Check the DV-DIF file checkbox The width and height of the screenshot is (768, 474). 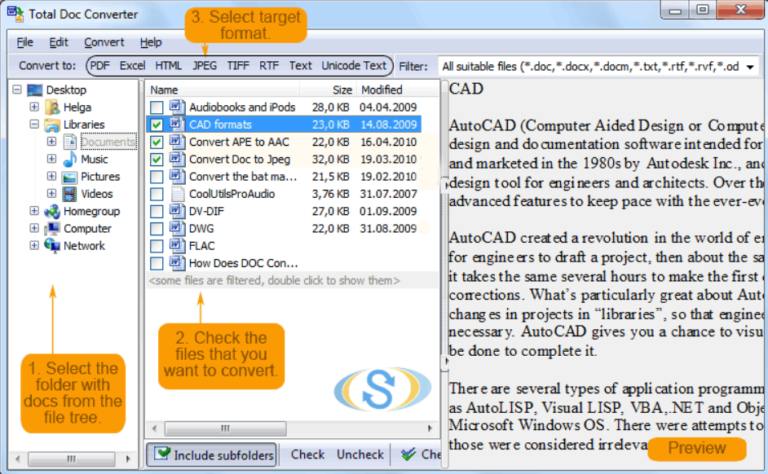(157, 212)
